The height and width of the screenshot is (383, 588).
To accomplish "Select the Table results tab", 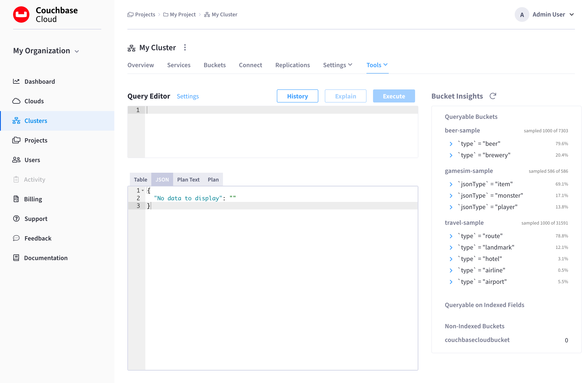I will point(140,179).
